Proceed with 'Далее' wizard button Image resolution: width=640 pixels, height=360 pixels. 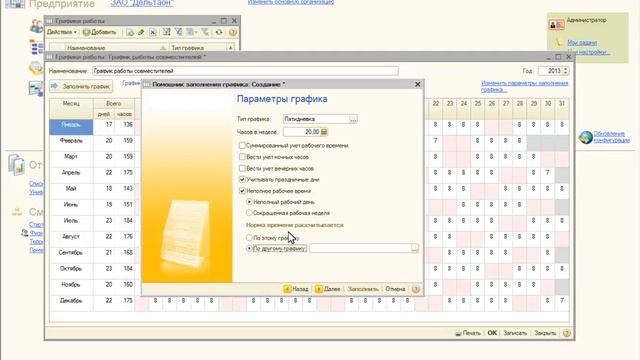(x=328, y=289)
